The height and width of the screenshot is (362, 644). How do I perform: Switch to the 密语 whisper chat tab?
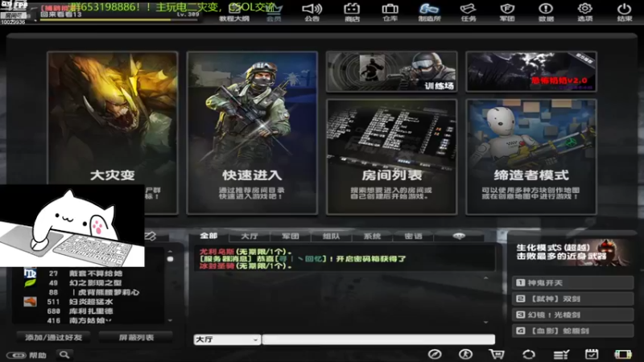click(413, 236)
